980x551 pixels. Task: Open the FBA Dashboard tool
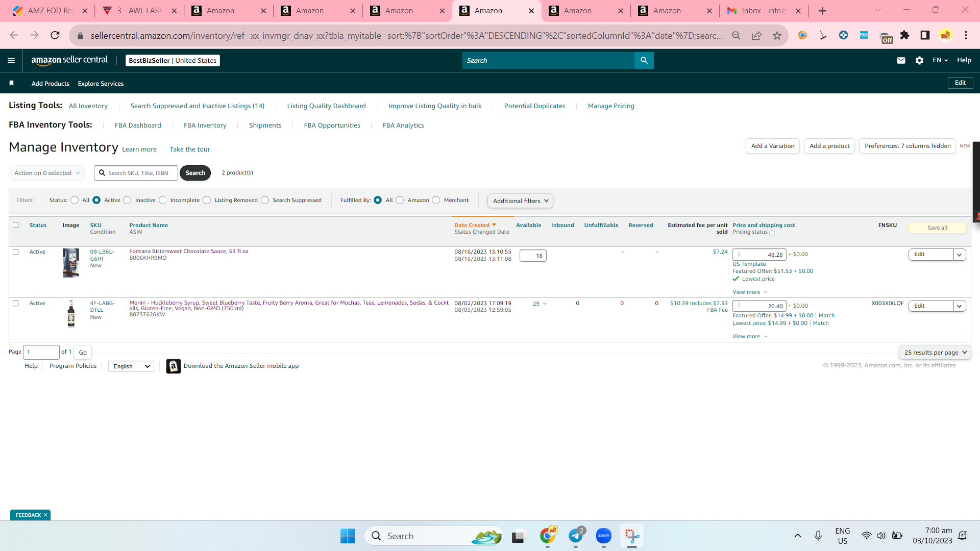(x=138, y=126)
